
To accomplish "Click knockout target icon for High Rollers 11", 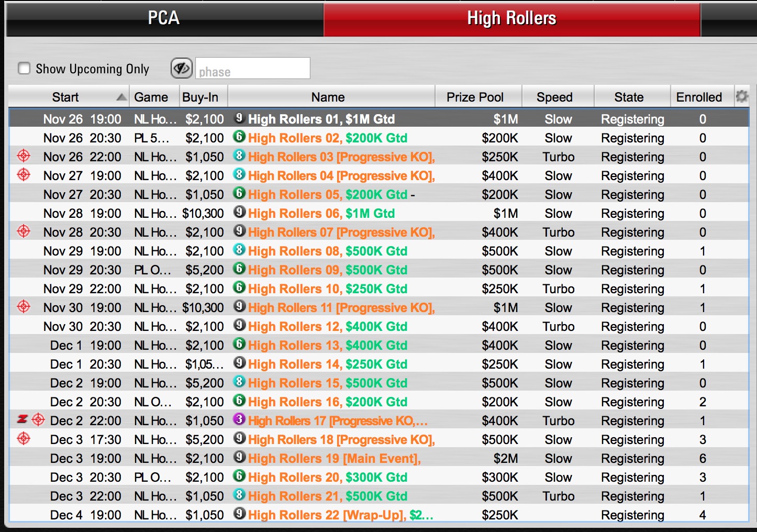I will (24, 307).
